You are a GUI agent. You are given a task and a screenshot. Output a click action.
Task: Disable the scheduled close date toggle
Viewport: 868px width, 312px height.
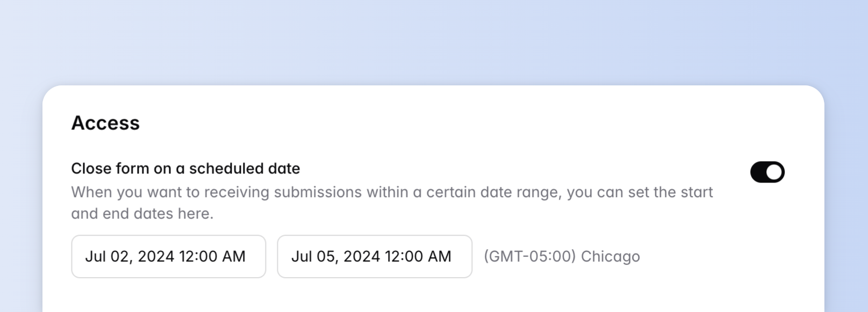tap(767, 172)
